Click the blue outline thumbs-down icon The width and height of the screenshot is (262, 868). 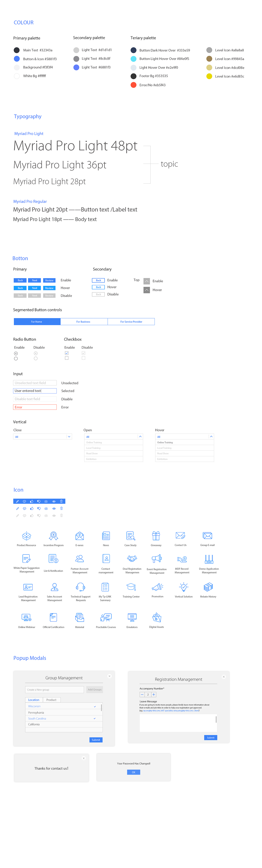point(39,508)
